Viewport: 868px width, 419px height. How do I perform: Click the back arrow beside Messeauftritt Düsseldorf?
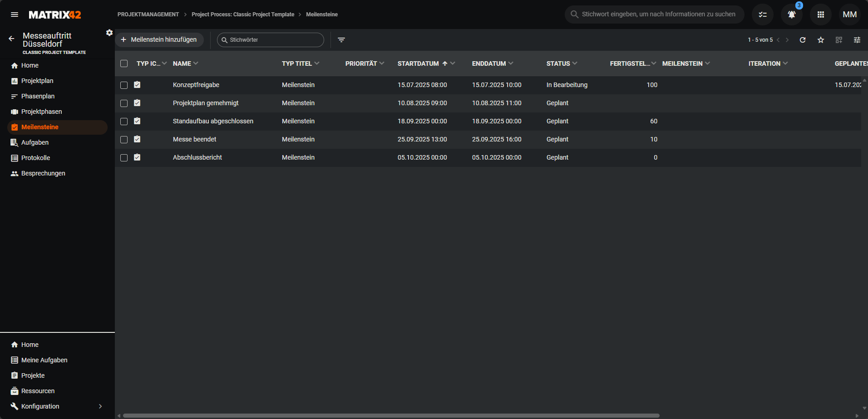[x=11, y=39]
